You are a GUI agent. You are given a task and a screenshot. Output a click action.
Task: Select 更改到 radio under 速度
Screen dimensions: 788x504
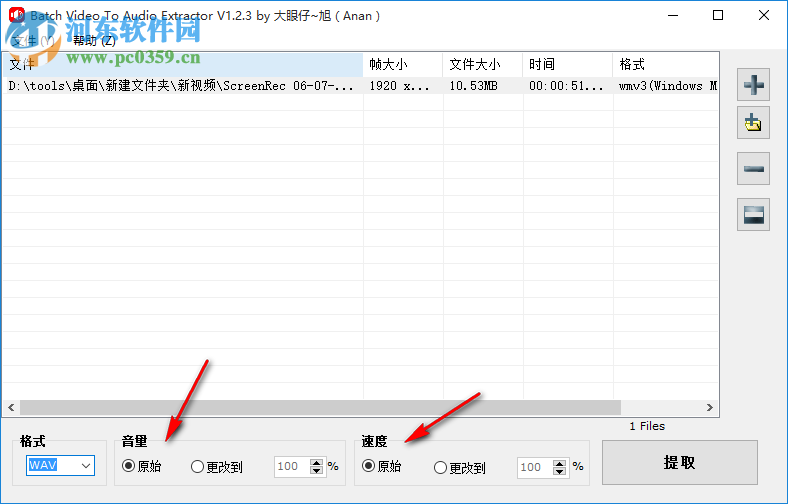[x=440, y=468]
